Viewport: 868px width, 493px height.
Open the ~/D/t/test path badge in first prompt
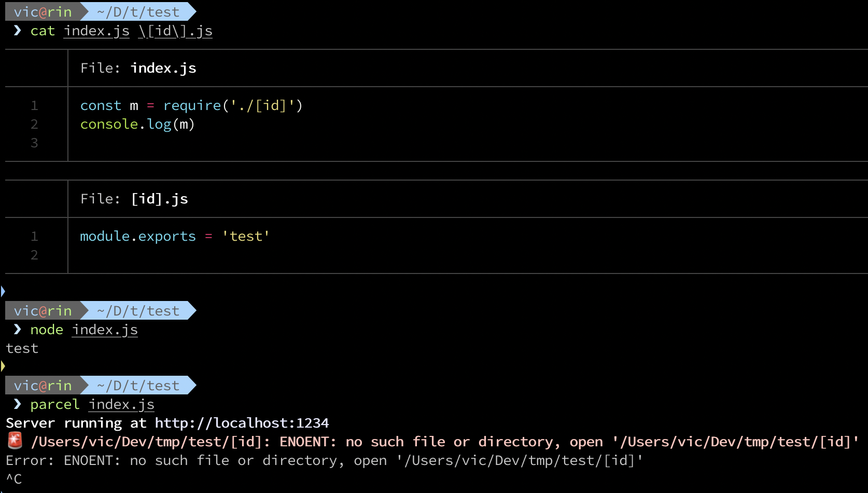click(x=137, y=11)
